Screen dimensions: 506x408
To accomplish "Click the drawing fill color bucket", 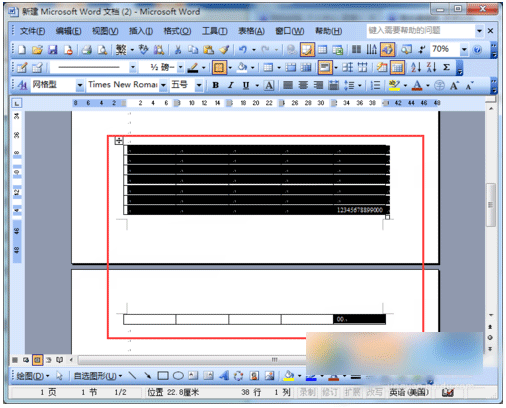I will [289, 376].
